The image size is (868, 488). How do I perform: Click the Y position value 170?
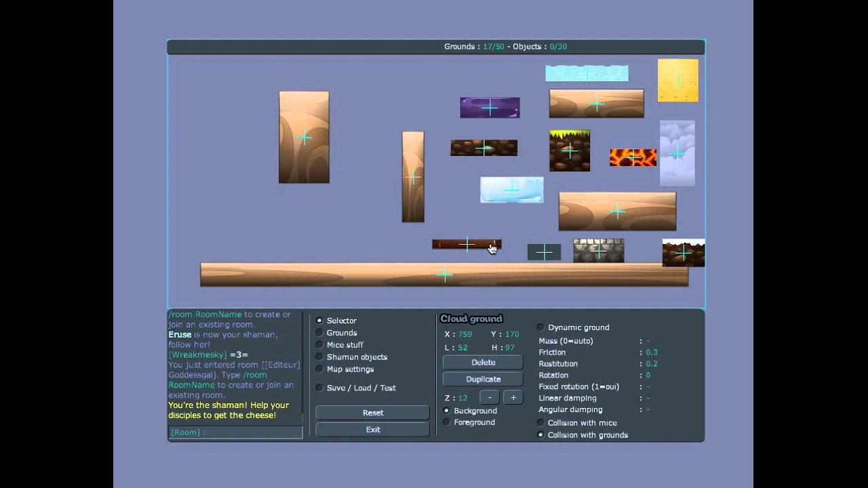click(512, 334)
